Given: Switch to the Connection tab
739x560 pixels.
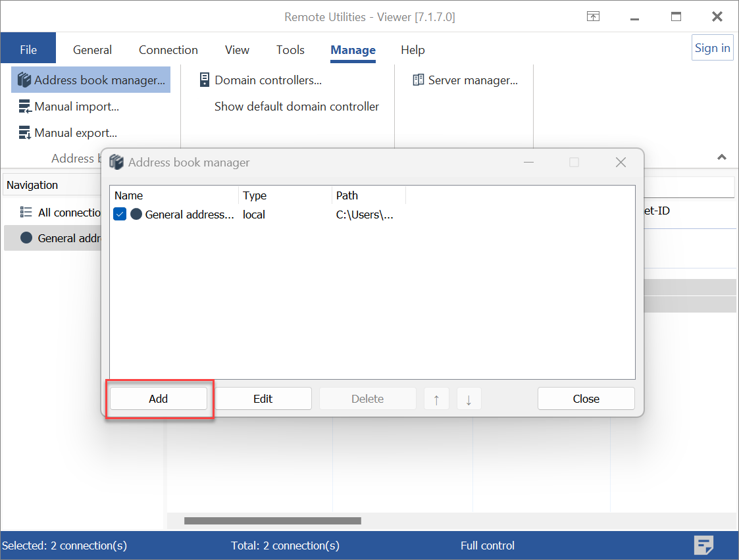Looking at the screenshot, I should coord(168,50).
